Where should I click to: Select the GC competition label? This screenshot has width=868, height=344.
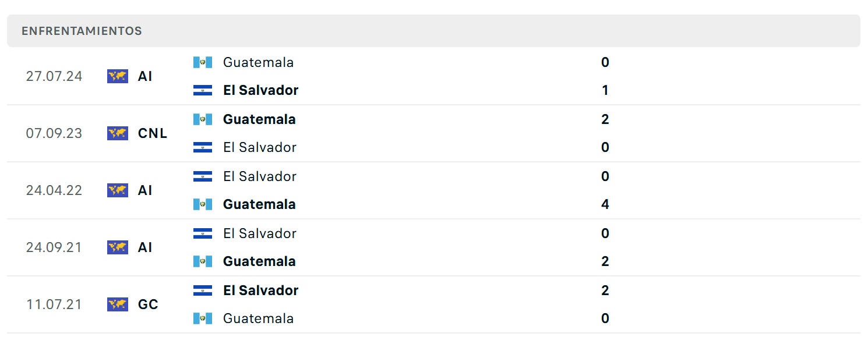[148, 304]
